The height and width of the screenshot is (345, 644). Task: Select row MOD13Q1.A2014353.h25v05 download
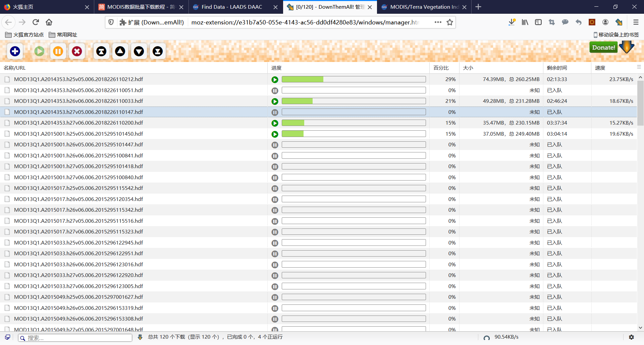318,79
